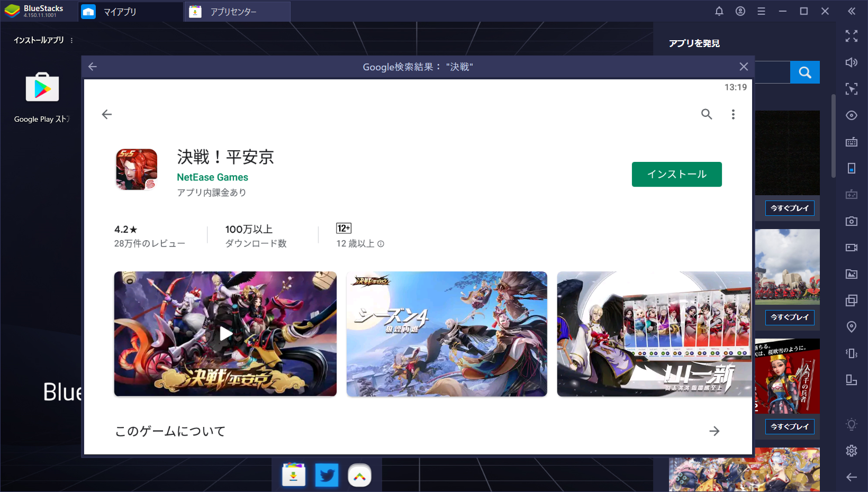Go back in the Play Store page
Viewport: 868px width, 492px height.
pos(107,114)
